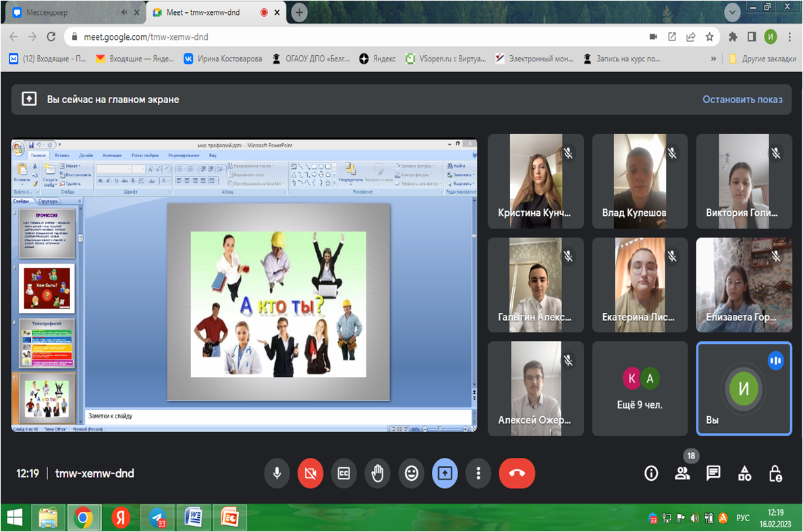This screenshot has height=532, width=803.
Task: Open File Explorer from taskbar
Action: pos(48,519)
